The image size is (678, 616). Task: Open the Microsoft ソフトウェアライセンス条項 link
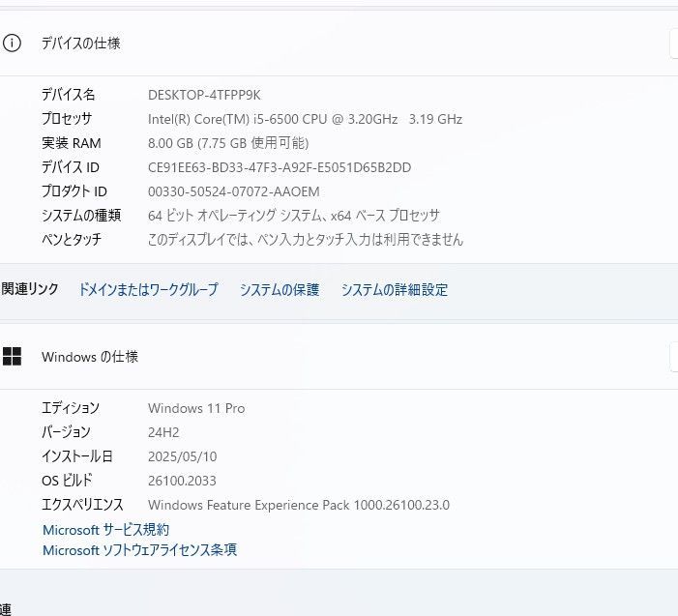[139, 550]
